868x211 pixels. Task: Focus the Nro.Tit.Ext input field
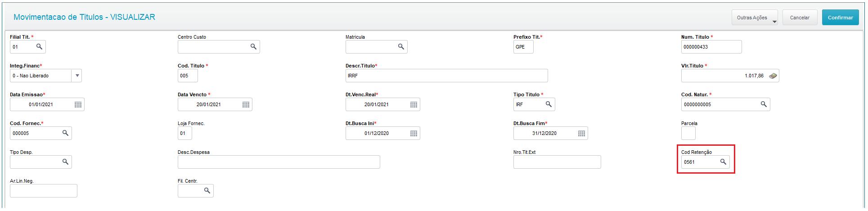tap(557, 162)
